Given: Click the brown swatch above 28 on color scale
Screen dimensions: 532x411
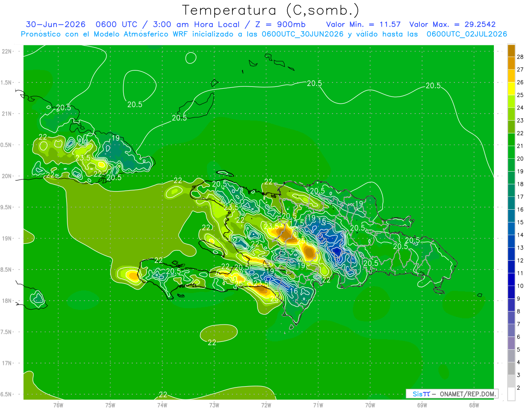Looking at the screenshot, I should [511, 50].
